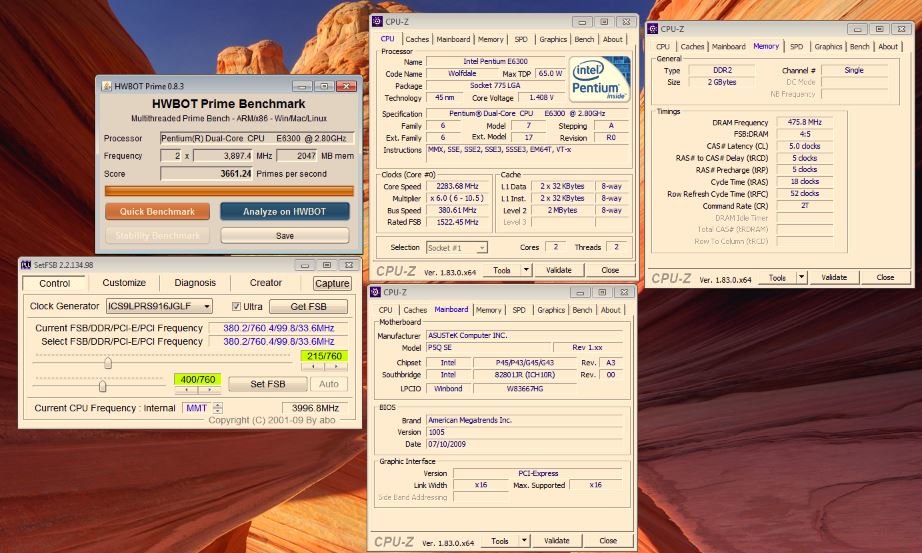
Task: Click Validate in CPU-Z CPU window
Action: (x=559, y=271)
